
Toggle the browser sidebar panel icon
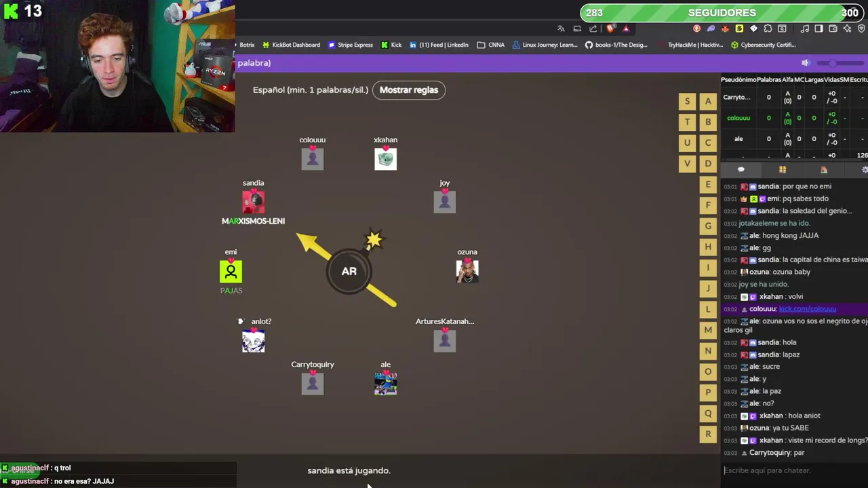818,28
